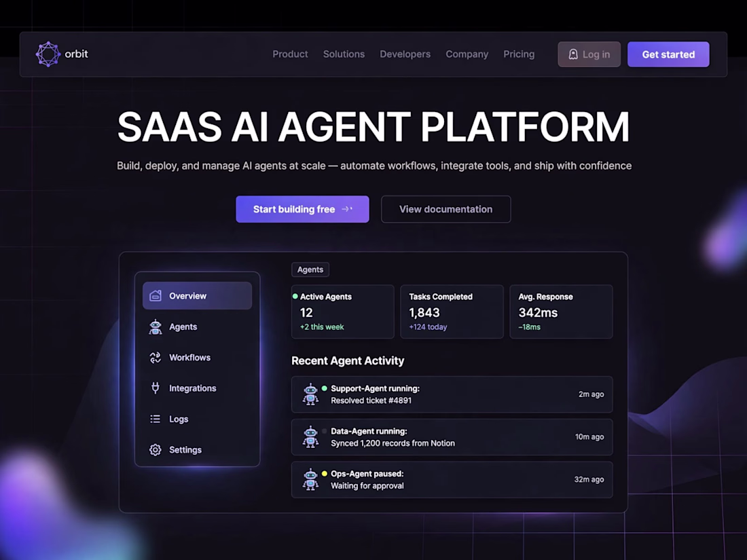Click the Integrations plug icon
This screenshot has height=560, width=747.
click(156, 388)
